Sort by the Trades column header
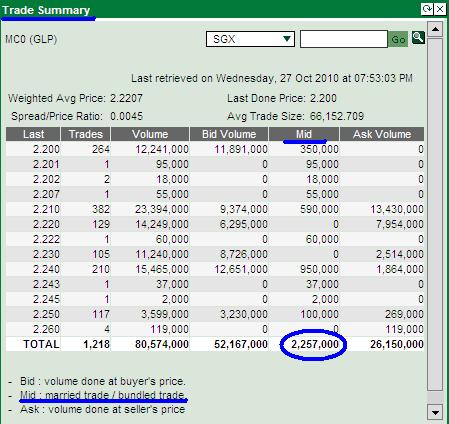 (85, 134)
